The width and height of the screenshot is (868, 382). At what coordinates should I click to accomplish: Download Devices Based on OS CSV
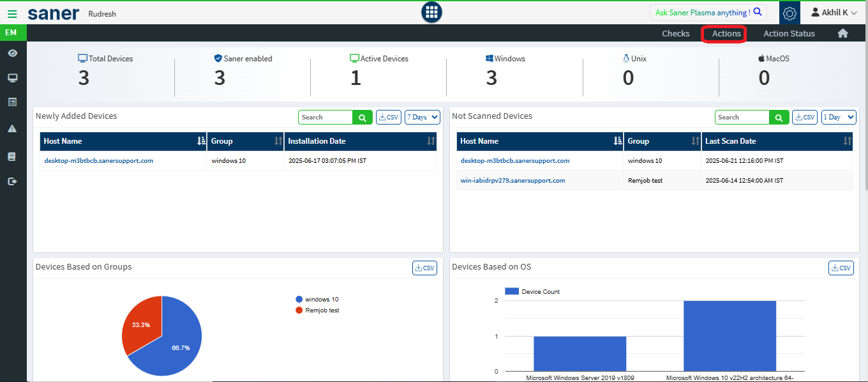841,268
